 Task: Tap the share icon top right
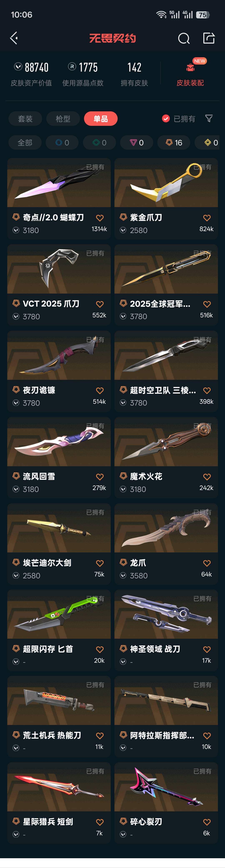[209, 38]
